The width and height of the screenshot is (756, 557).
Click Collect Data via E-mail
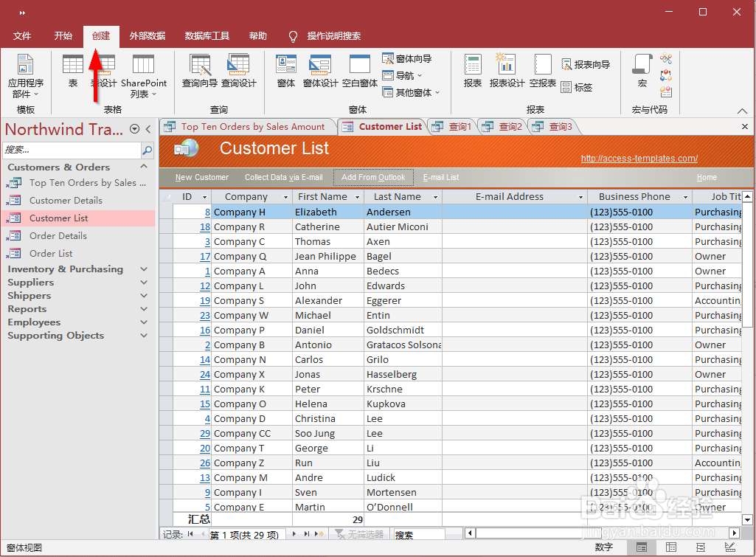pos(283,178)
